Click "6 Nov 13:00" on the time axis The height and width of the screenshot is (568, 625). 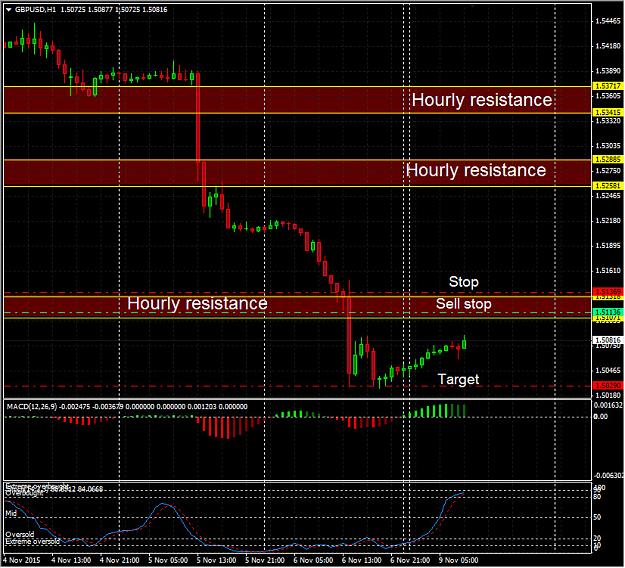coord(362,560)
